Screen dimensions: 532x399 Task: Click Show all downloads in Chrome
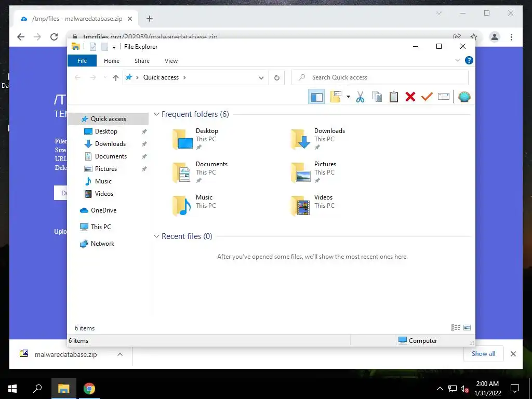click(x=484, y=354)
